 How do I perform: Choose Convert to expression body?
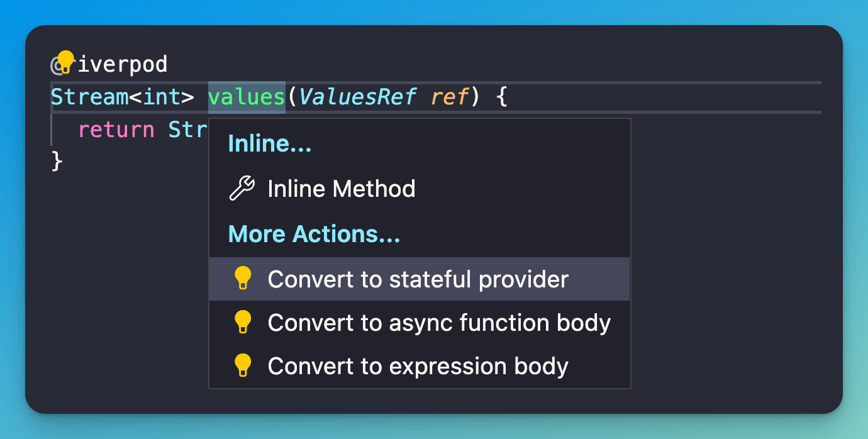[418, 366]
